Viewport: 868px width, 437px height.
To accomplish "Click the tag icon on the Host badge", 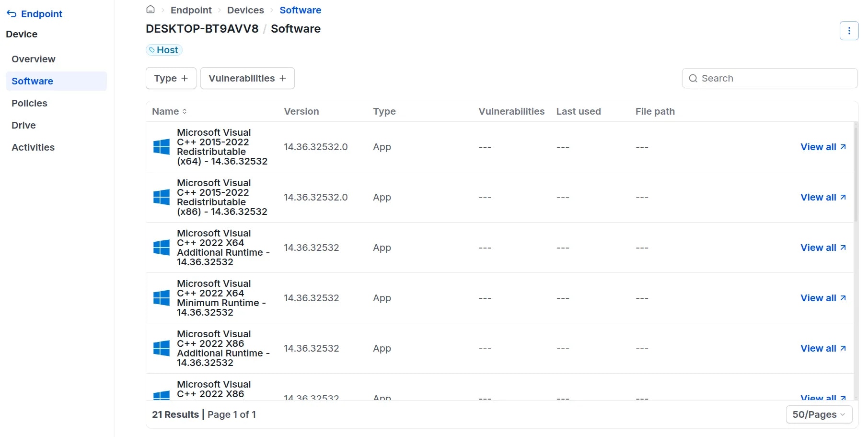I will click(x=152, y=49).
